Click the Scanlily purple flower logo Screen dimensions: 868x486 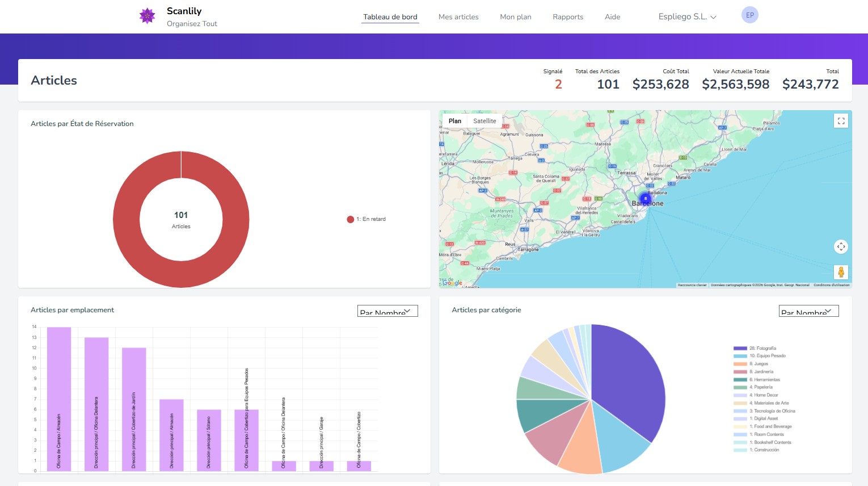click(147, 16)
